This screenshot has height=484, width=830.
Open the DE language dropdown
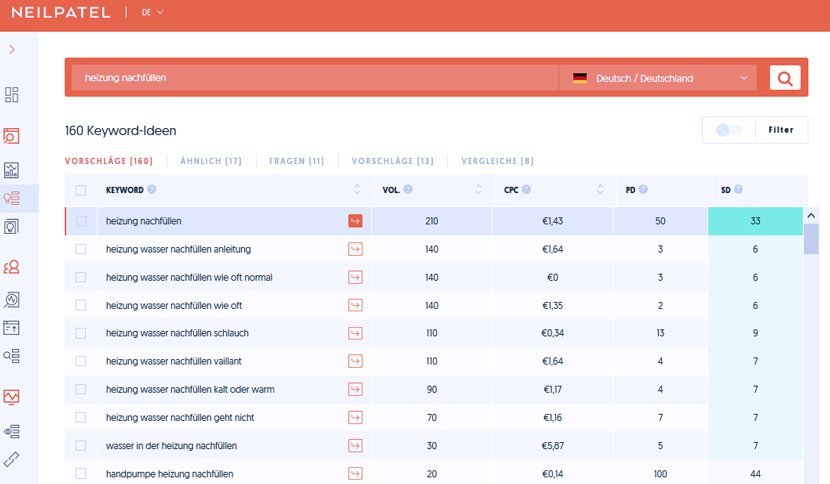152,12
